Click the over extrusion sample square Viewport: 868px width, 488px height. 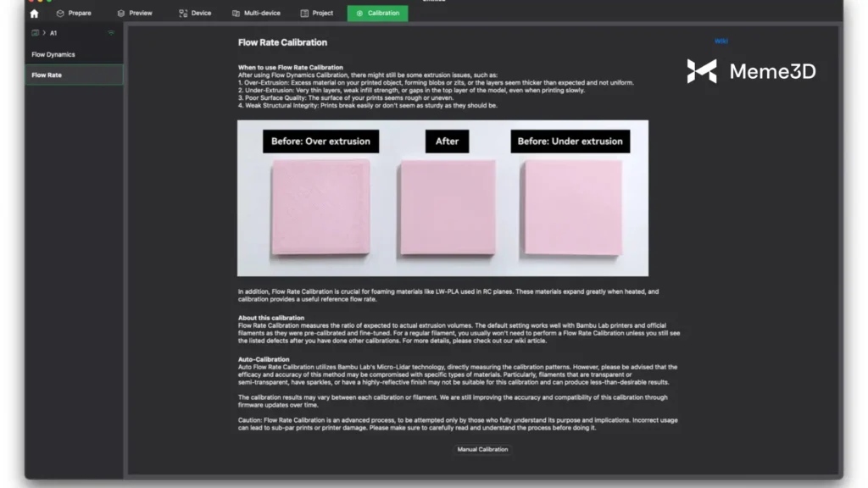(320, 207)
